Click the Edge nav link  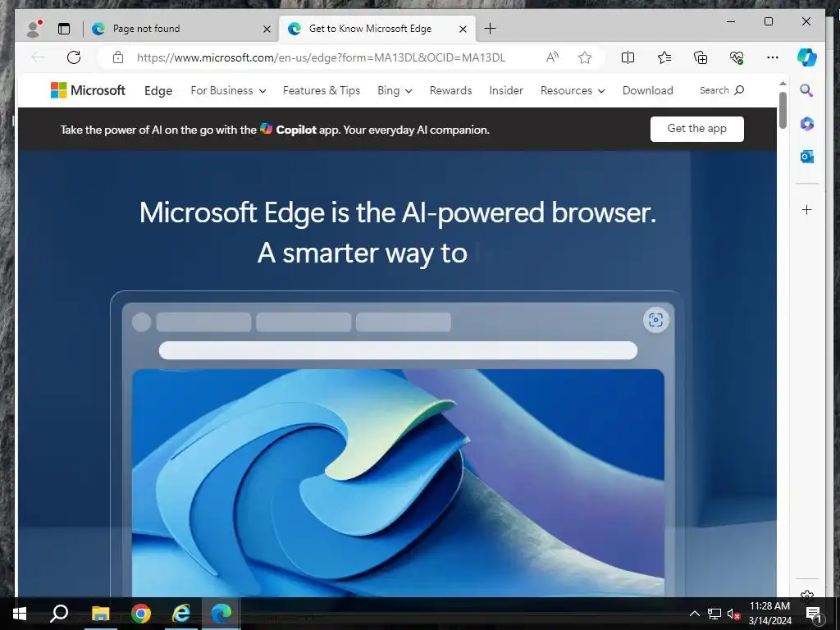point(158,91)
